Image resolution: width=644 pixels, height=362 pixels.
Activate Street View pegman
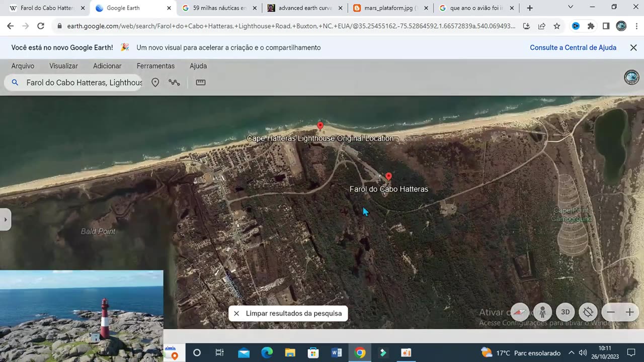coord(542,312)
